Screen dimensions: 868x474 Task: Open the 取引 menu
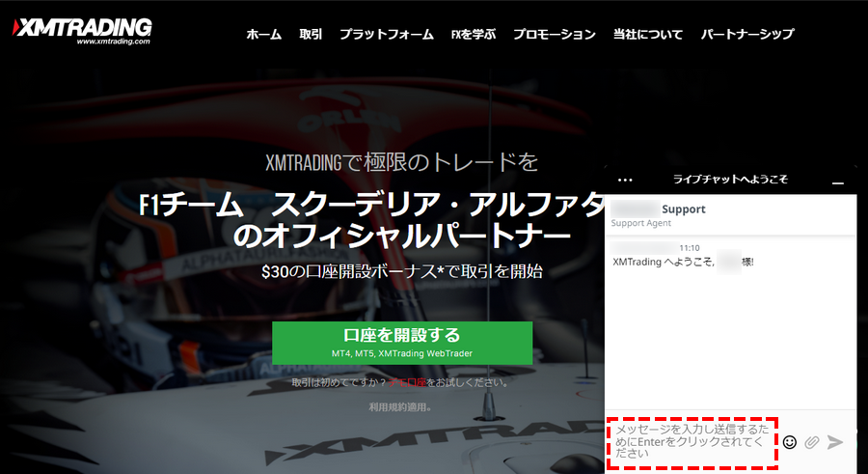pyautogui.click(x=311, y=35)
